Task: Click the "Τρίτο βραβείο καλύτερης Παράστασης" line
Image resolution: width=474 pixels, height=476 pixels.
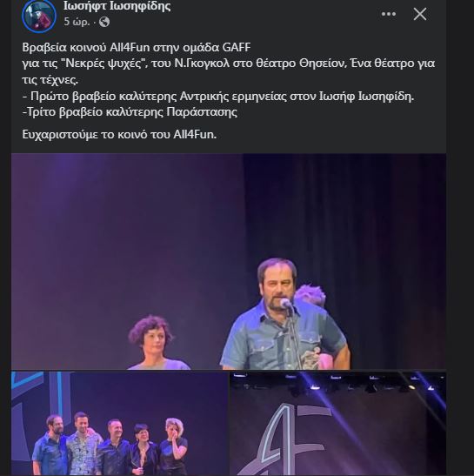Action: (130, 112)
